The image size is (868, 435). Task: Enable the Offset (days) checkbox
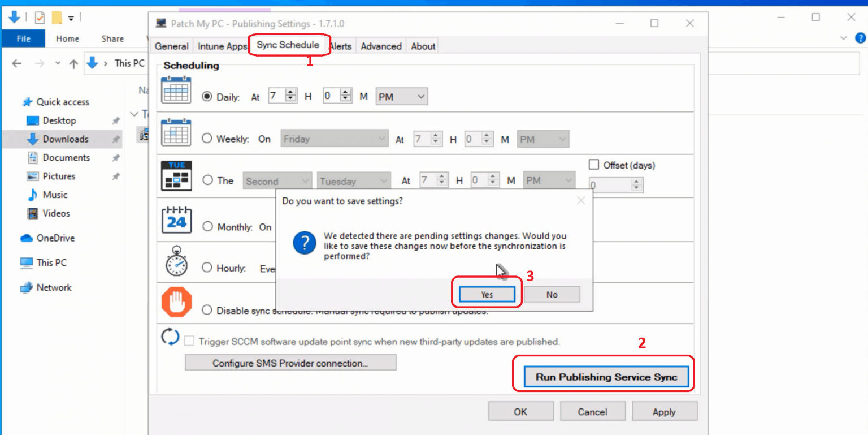(593, 165)
